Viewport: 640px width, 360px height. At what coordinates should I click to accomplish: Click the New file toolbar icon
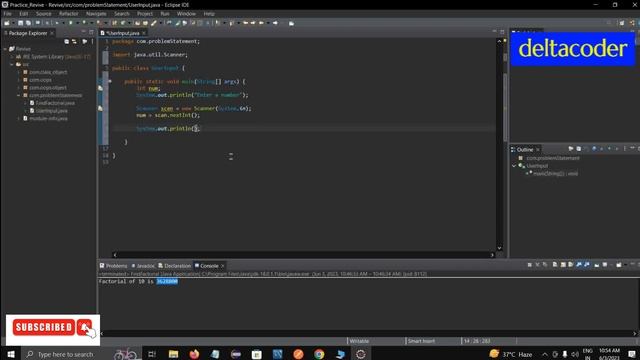click(x=7, y=23)
